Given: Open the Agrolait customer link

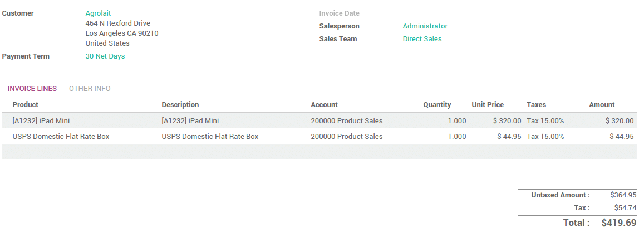Looking at the screenshot, I should point(98,13).
